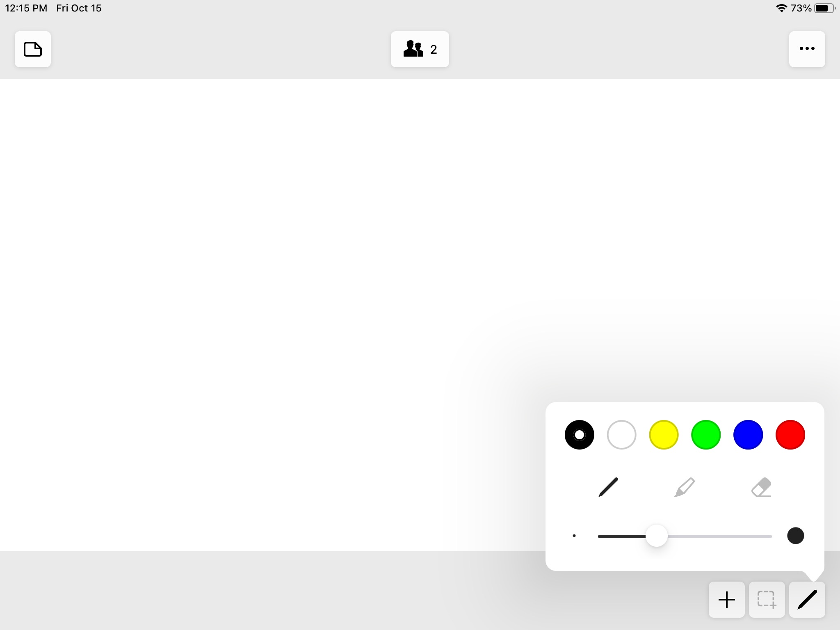
Task: Open the document pages panel
Action: point(32,48)
